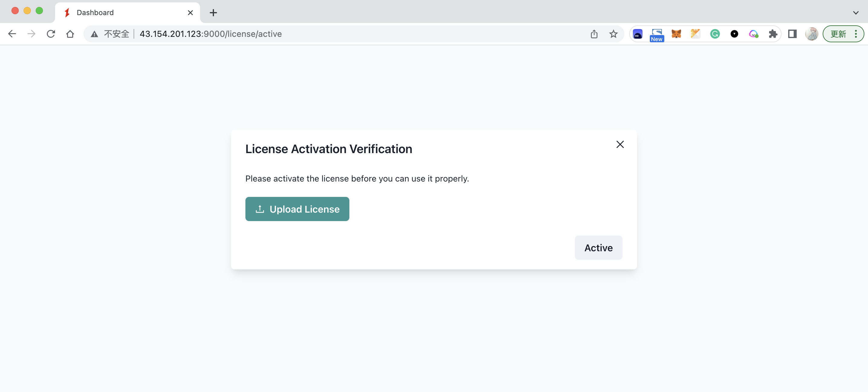The height and width of the screenshot is (392, 868).
Task: Click the License Activation Verification heading
Action: pyautogui.click(x=329, y=149)
